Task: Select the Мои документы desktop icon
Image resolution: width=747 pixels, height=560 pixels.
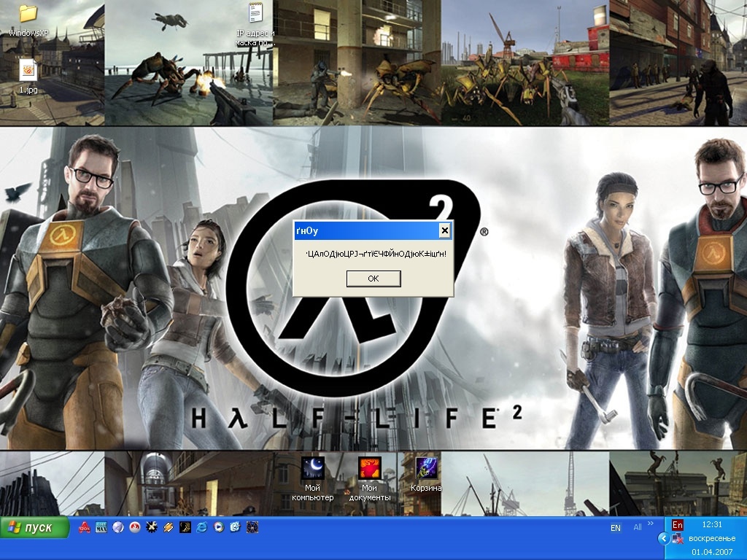Action: click(x=370, y=478)
